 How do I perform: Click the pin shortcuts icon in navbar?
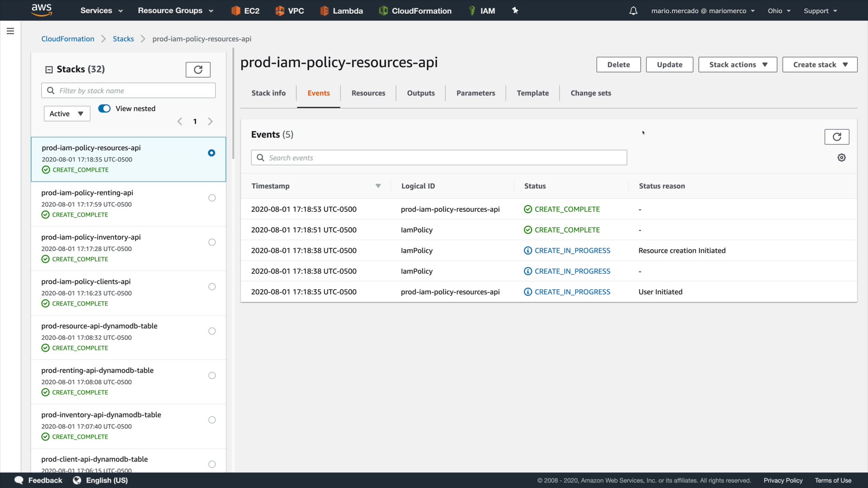click(515, 10)
